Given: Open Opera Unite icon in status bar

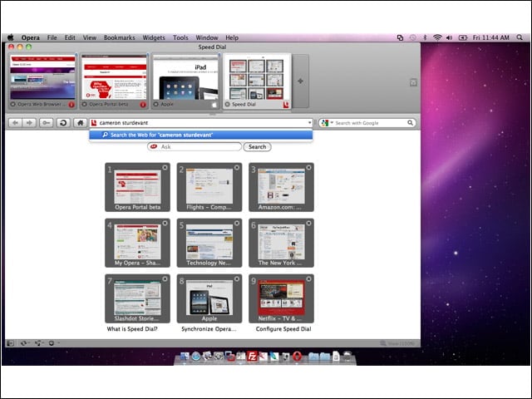Looking at the screenshot, I should (38, 343).
